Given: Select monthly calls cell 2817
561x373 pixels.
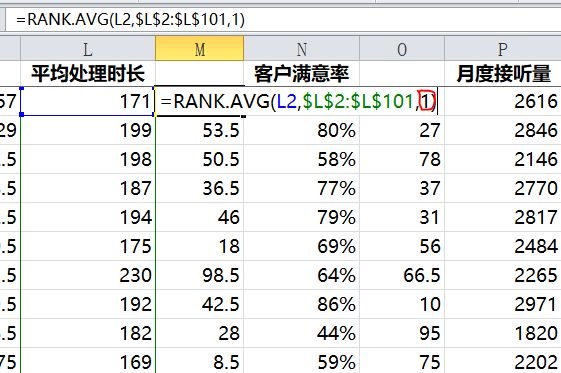Looking at the screenshot, I should tap(503, 217).
